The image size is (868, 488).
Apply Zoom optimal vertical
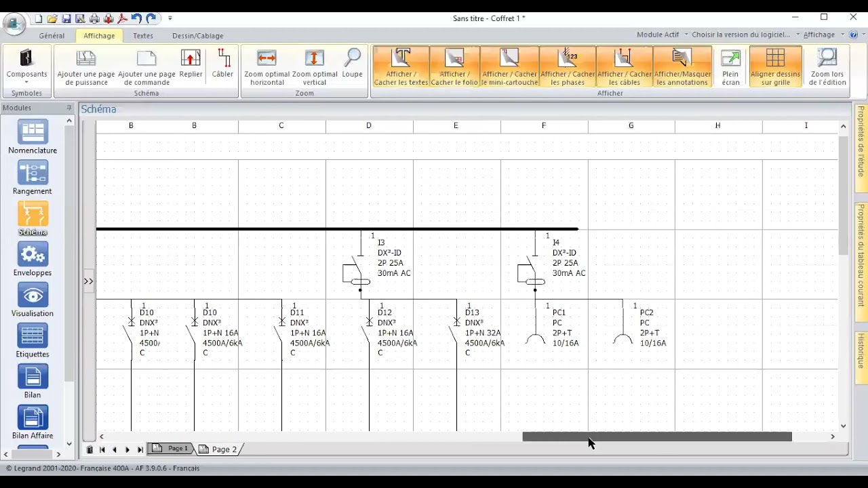tap(315, 67)
